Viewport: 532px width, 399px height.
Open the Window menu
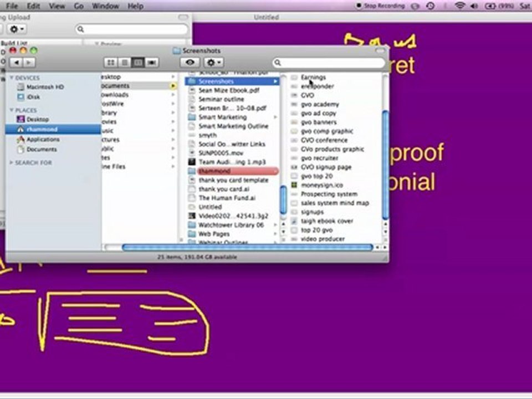[105, 6]
